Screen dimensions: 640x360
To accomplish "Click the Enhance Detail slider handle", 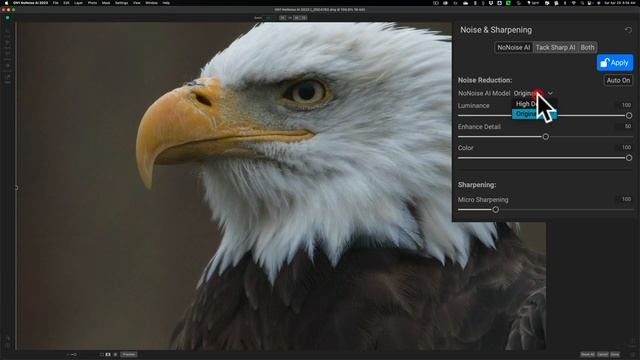I will [546, 137].
